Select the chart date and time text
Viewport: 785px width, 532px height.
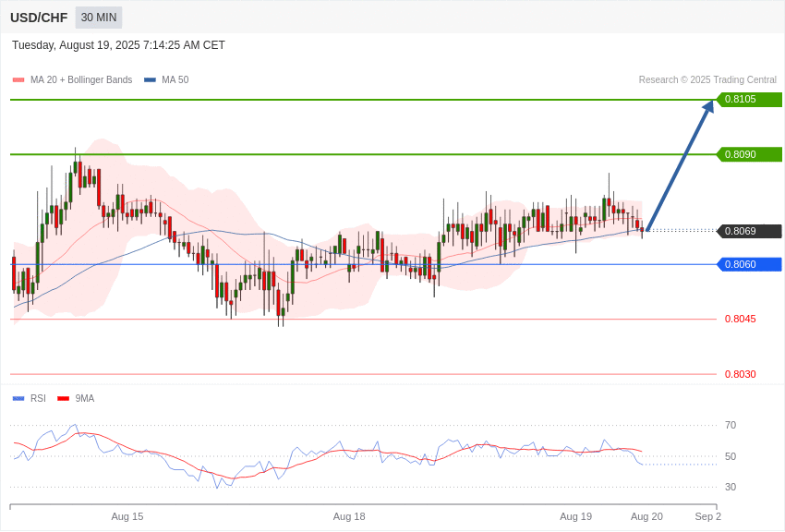click(x=118, y=45)
